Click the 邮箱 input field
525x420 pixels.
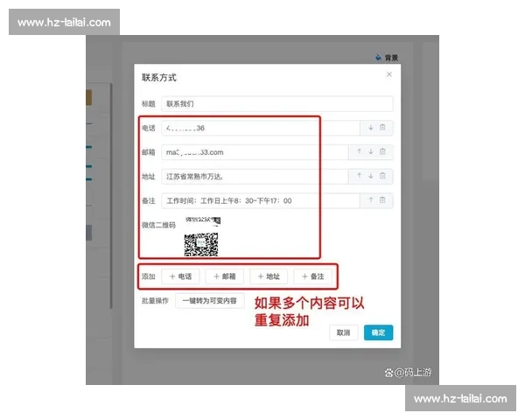(x=255, y=152)
